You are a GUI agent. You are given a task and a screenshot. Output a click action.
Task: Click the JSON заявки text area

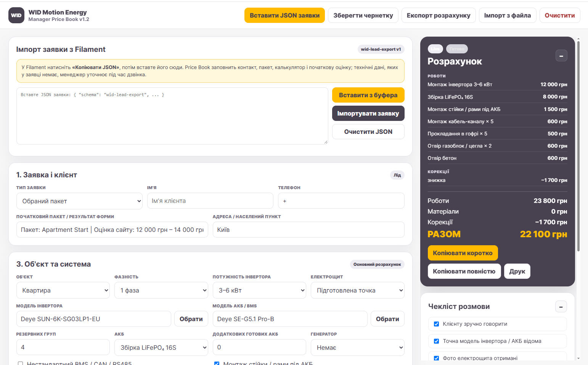(172, 116)
